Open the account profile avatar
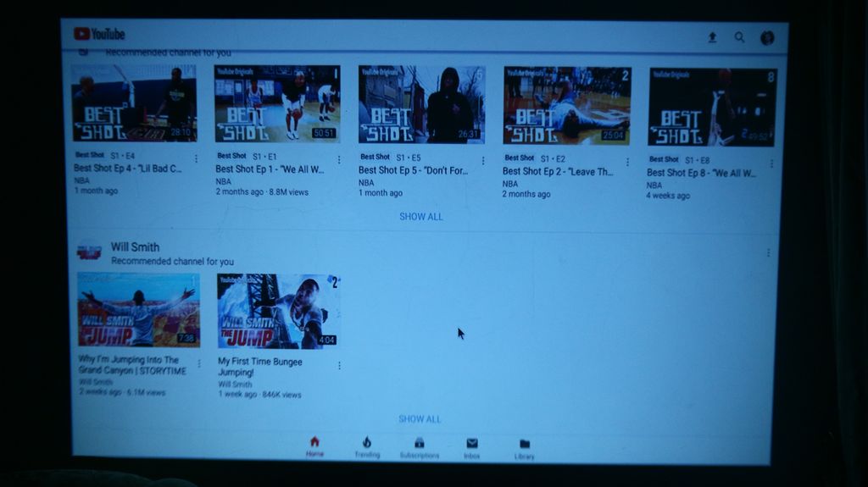This screenshot has height=487, width=868. (767, 37)
